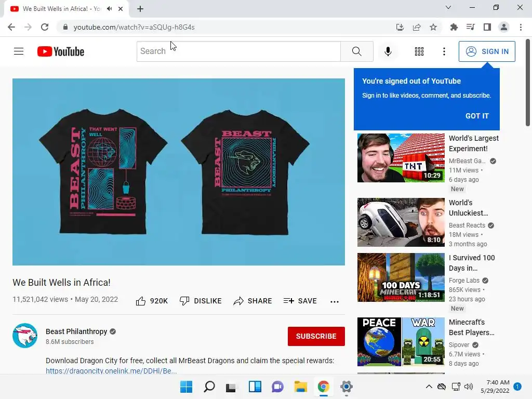This screenshot has width=532, height=399.
Task: Open the Forge Labs channel name
Action: coord(464,280)
